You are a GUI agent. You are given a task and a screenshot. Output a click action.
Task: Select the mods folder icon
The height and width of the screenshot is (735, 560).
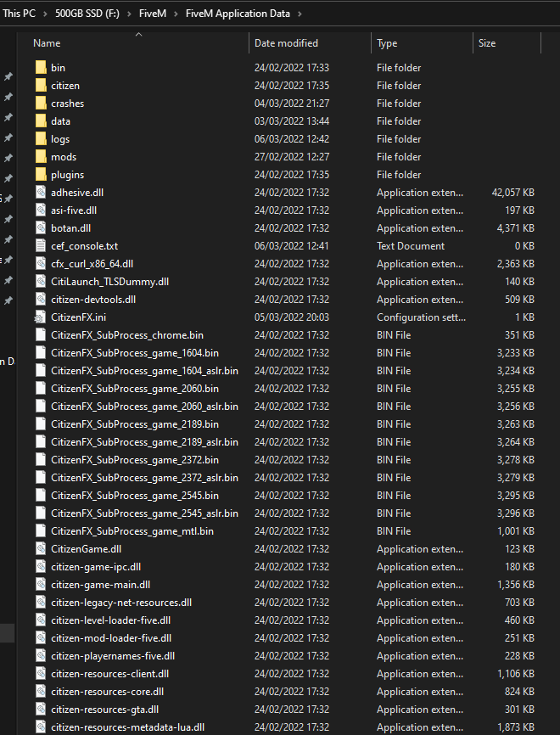coord(41,156)
